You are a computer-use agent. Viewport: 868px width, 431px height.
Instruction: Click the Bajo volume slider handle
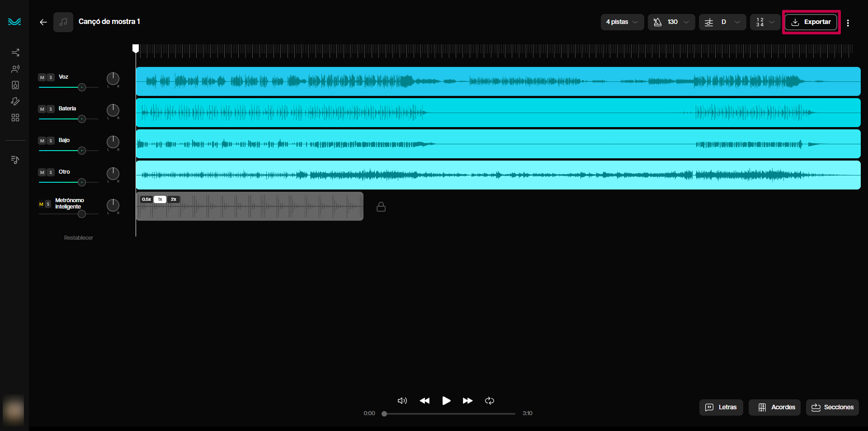coord(82,151)
